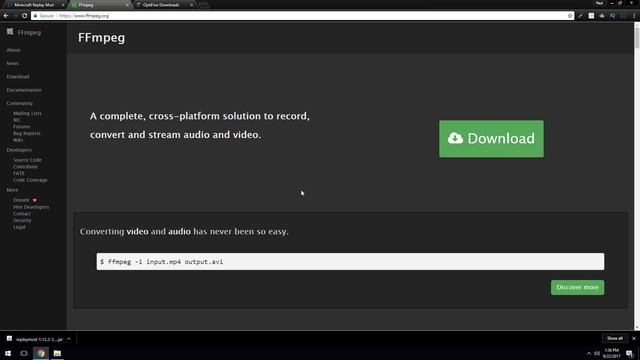
Task: Open the Developers sidebar section
Action: click(x=19, y=150)
